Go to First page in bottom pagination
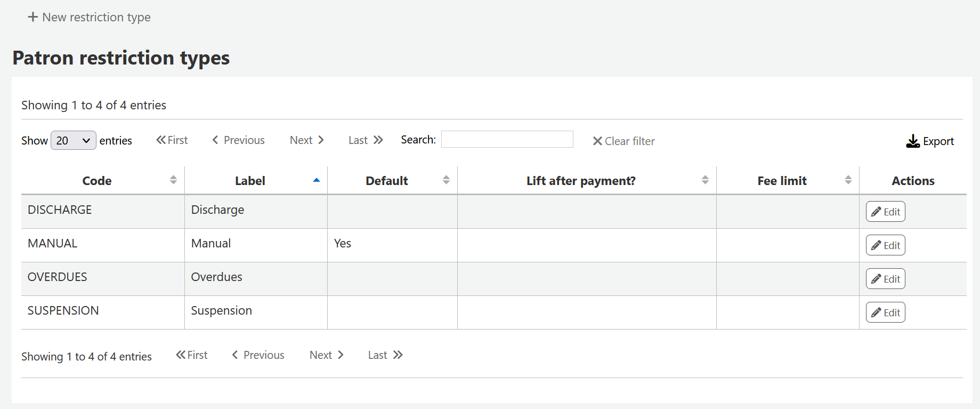980x409 pixels. tap(192, 355)
